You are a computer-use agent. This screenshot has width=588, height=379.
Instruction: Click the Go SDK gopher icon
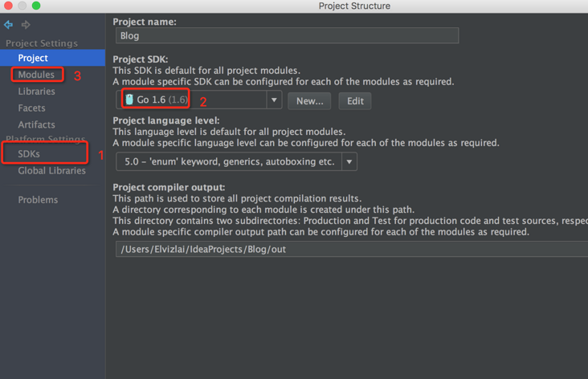tap(129, 100)
